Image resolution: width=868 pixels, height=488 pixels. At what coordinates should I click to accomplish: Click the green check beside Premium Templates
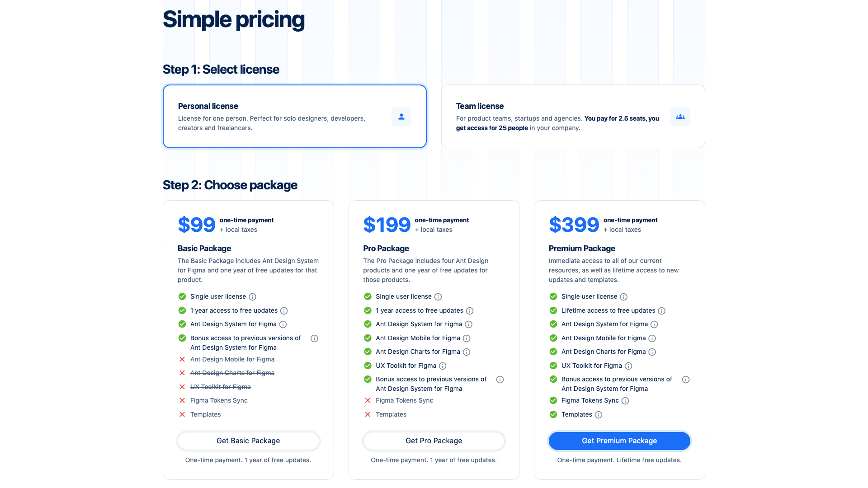coord(553,414)
